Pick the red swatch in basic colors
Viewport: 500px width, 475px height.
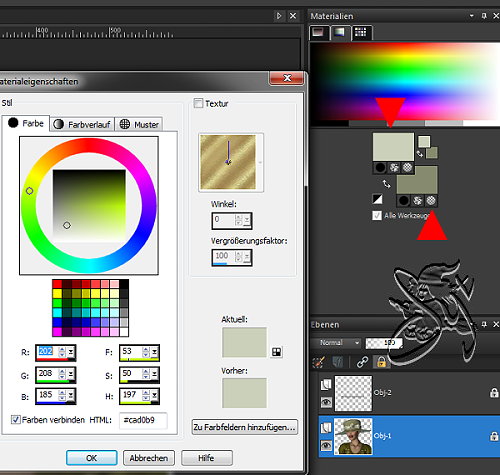pyautogui.click(x=57, y=284)
